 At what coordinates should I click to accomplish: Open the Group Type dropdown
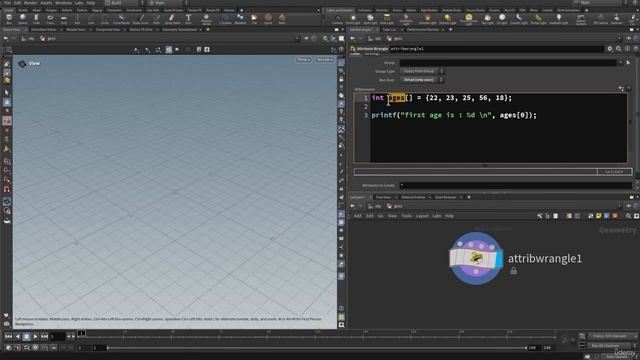(x=422, y=71)
